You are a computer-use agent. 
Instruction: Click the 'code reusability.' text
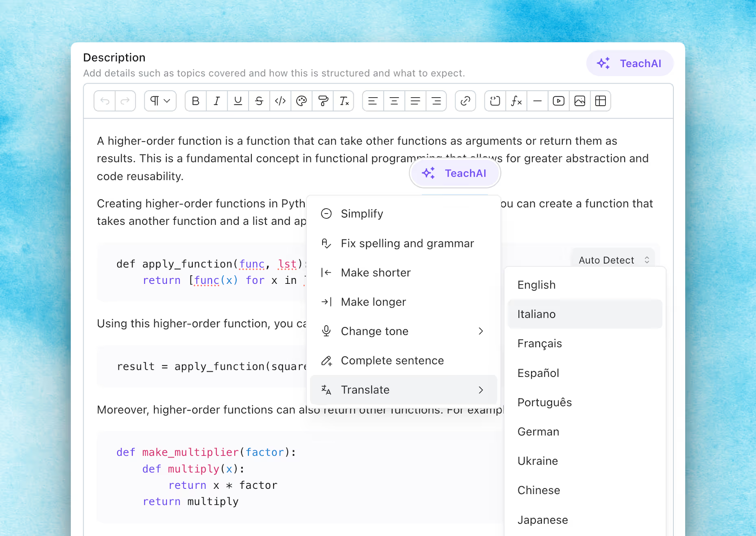tap(140, 176)
